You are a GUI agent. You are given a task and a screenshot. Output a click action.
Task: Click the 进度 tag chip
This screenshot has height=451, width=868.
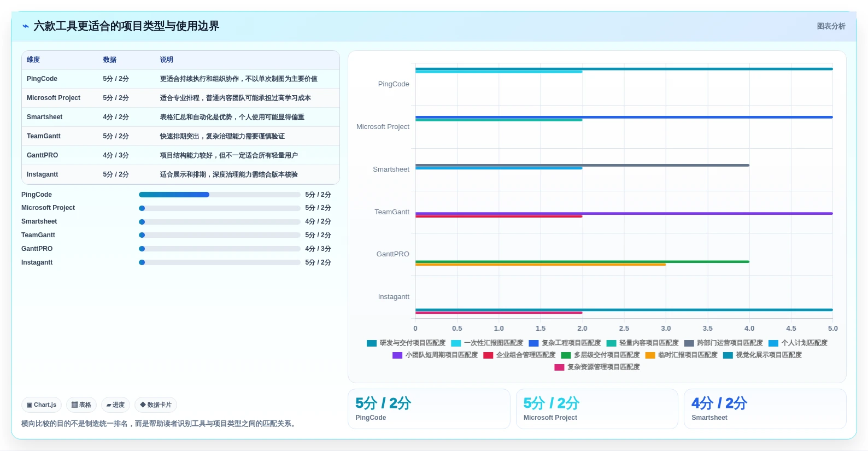115,405
